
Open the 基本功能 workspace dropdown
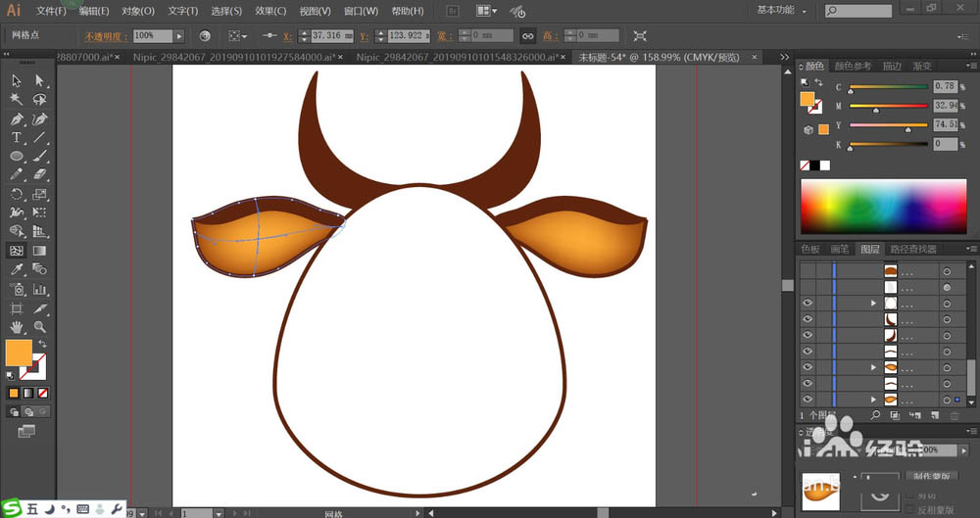click(x=781, y=11)
